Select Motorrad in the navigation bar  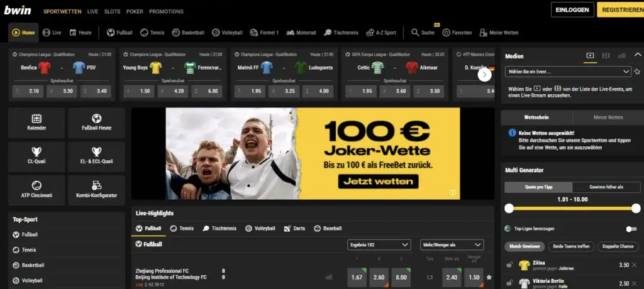point(301,33)
